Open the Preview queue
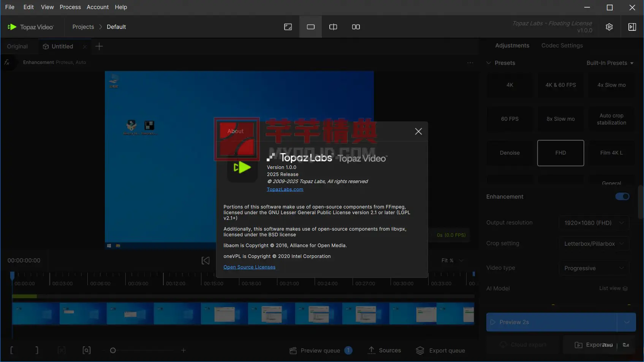Viewport: 644px width, 362px height. (x=321, y=351)
